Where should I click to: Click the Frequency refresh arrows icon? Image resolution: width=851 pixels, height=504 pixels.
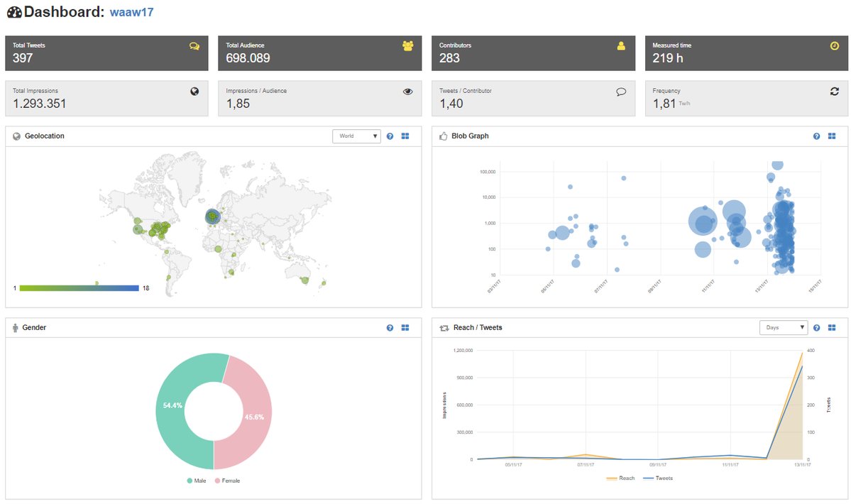coord(834,92)
